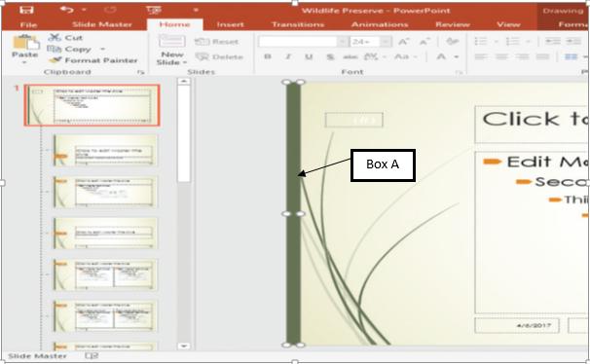Click the Slide Master label in status bar
This screenshot has width=590, height=364.
click(x=37, y=356)
